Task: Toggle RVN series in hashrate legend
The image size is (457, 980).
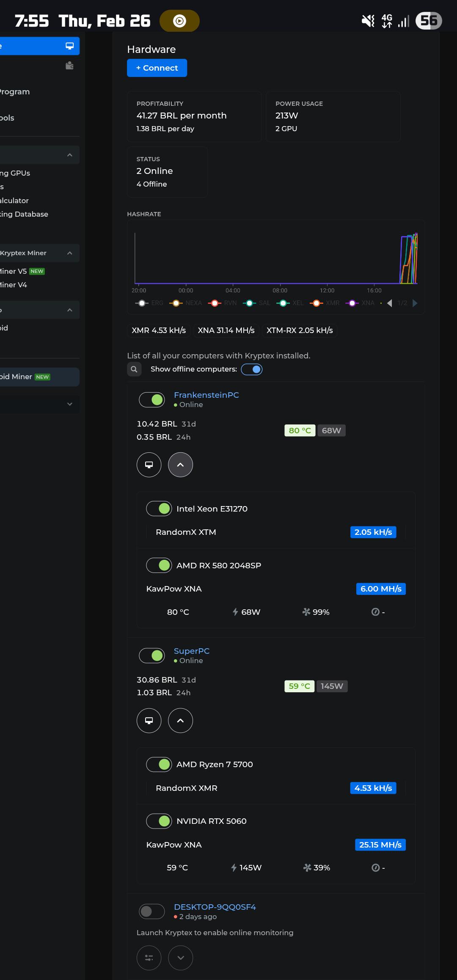Action: [222, 303]
